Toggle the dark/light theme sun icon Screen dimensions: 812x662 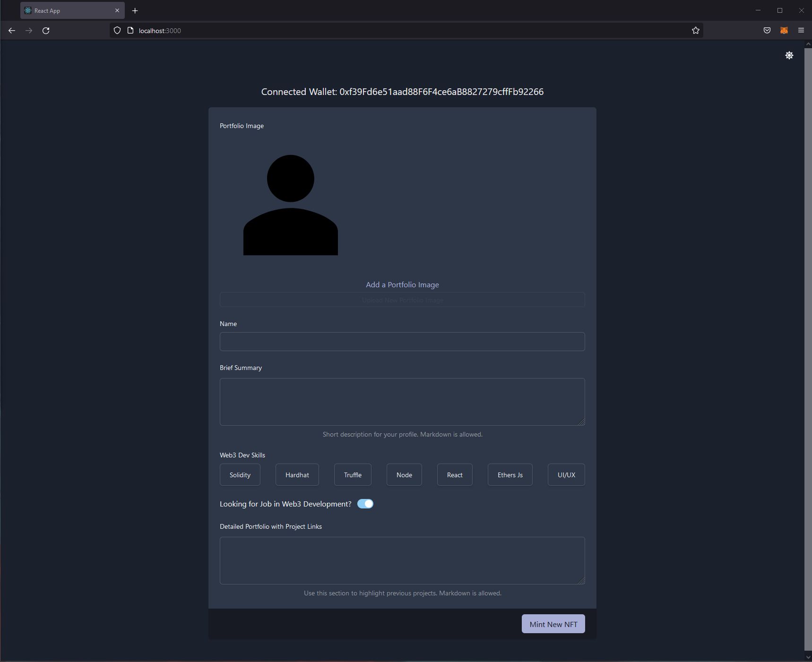click(x=789, y=55)
